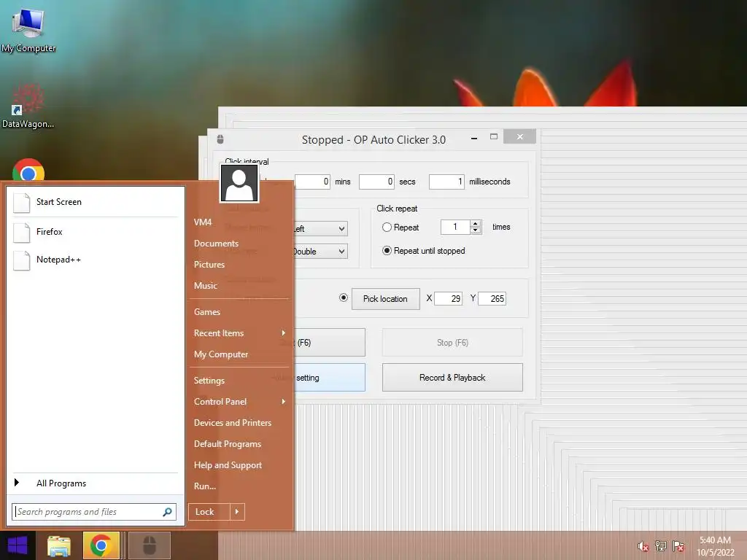This screenshot has height=560, width=747.
Task: Open the DataWagon desktop shortcut
Action: (x=28, y=106)
